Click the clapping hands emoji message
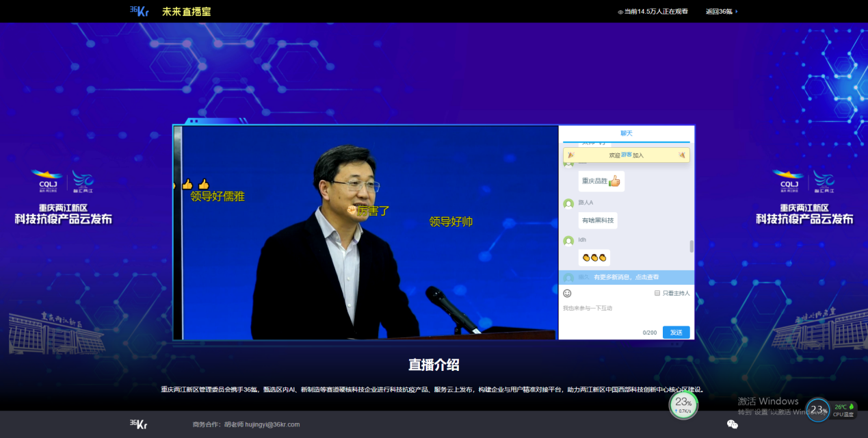Viewport: 868px width, 438px height. pos(594,258)
